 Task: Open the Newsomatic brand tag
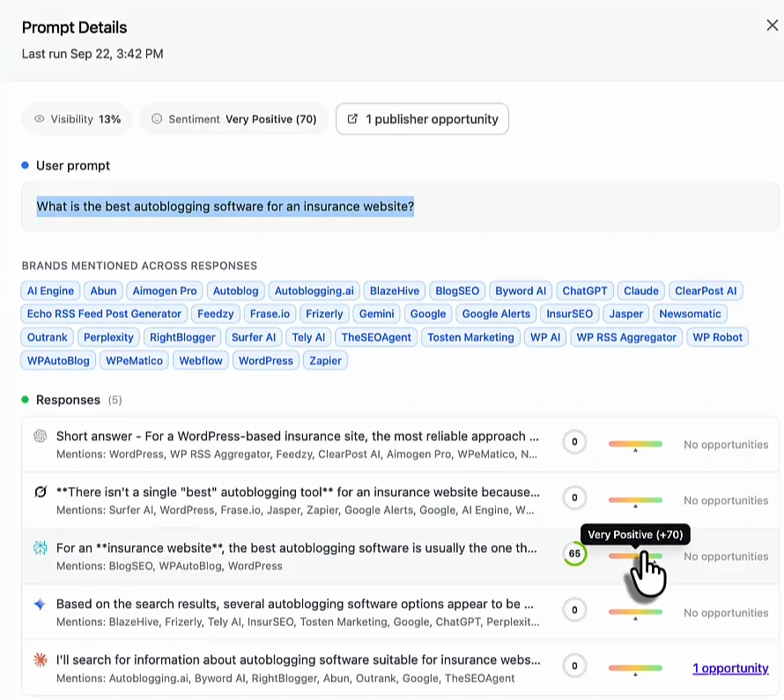click(x=690, y=313)
